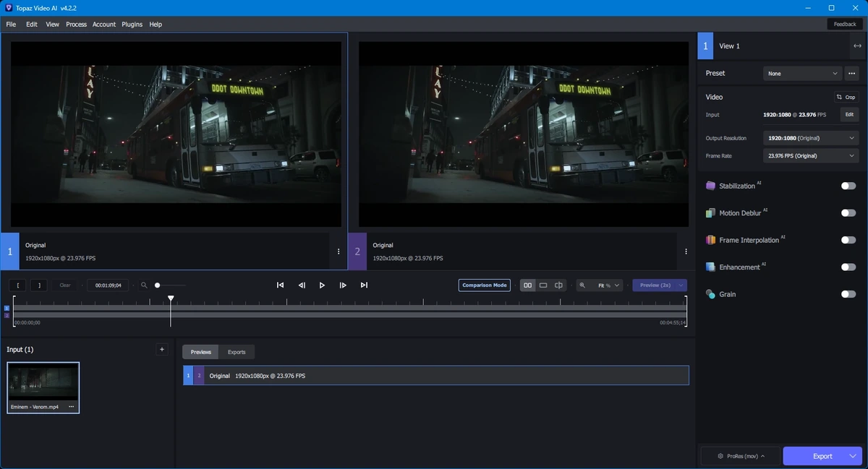Add a new input with plus icon
This screenshot has width=868, height=469.
pos(162,349)
